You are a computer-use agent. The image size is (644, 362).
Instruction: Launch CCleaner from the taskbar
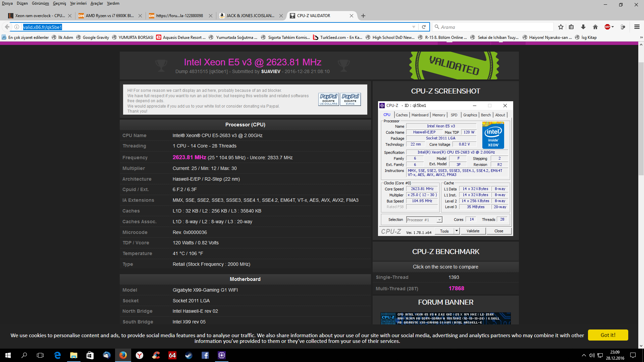pos(156,355)
